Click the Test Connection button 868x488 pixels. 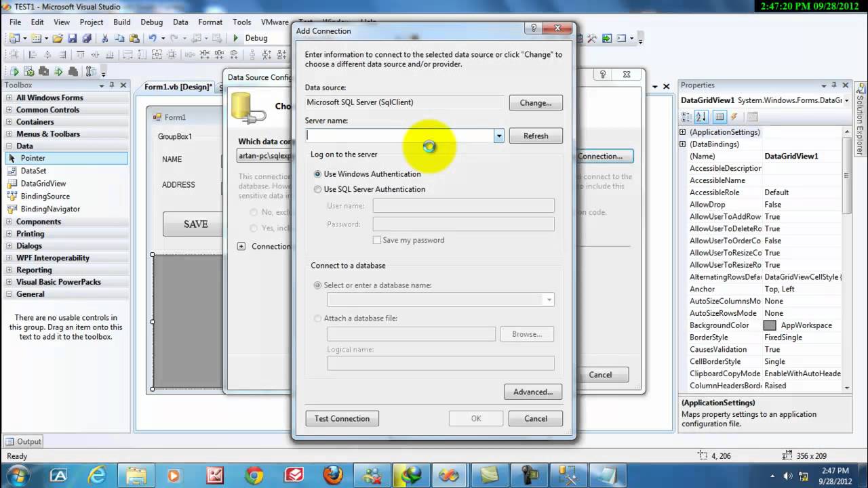click(x=342, y=418)
